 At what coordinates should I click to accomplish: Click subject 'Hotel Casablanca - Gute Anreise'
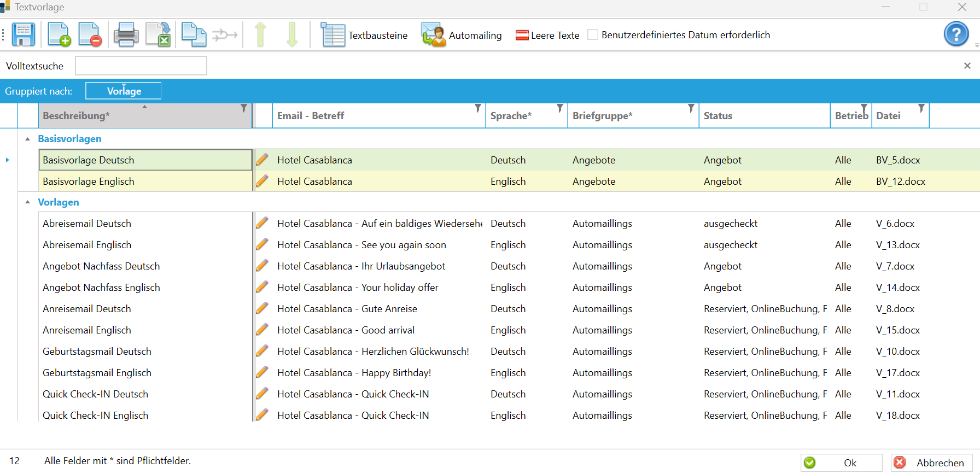(x=347, y=309)
